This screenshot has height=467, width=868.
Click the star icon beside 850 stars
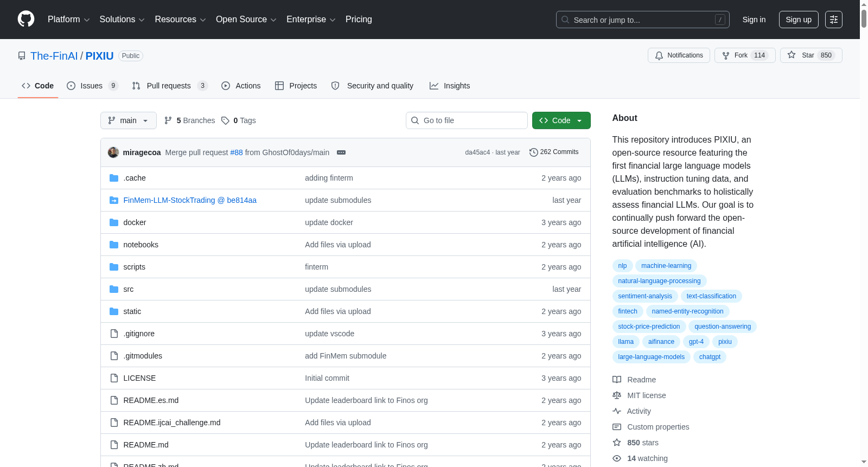tap(617, 443)
